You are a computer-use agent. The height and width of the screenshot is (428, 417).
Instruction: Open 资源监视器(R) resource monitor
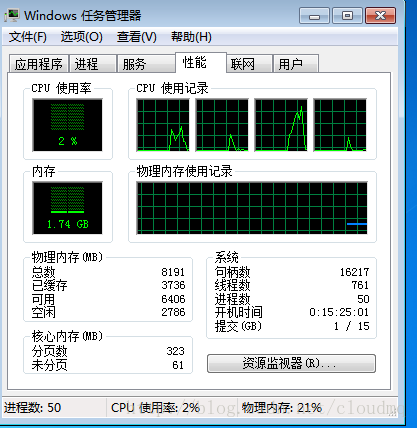tap(291, 363)
